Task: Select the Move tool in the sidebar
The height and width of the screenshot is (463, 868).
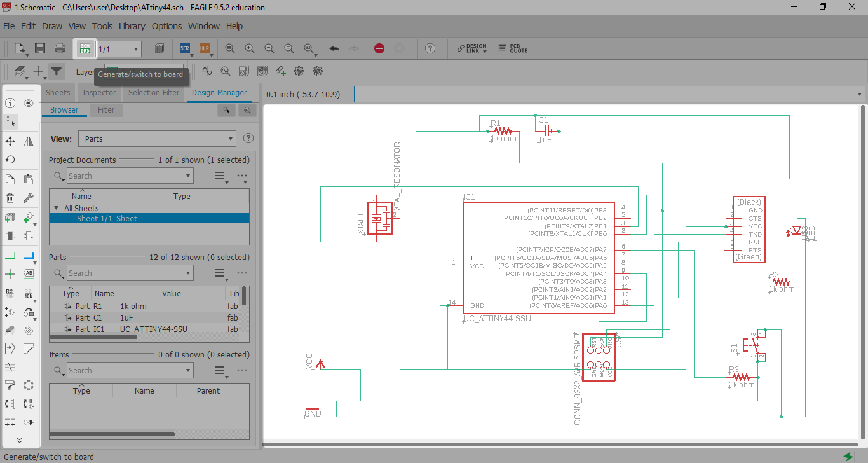Action: (x=10, y=141)
